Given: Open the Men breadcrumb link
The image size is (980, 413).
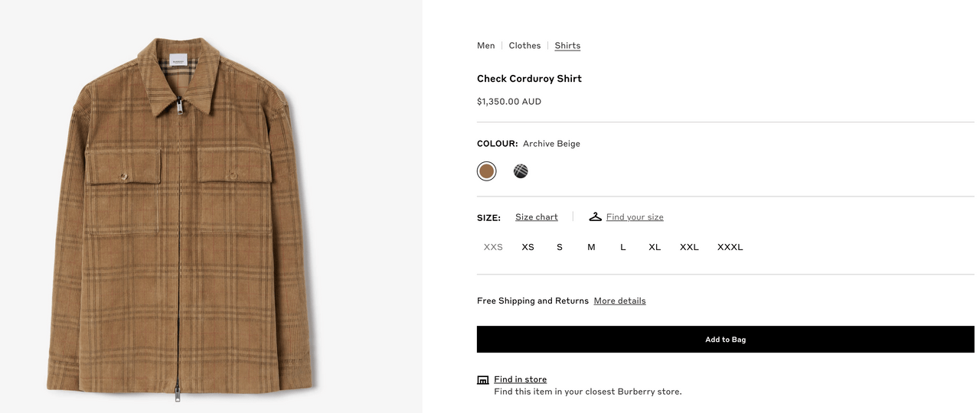Looking at the screenshot, I should pos(486,46).
